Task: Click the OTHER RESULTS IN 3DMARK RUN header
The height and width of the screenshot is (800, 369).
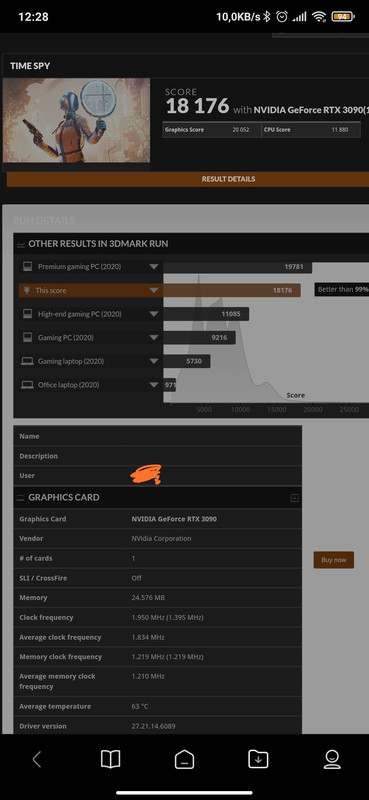Action: [x=98, y=244]
